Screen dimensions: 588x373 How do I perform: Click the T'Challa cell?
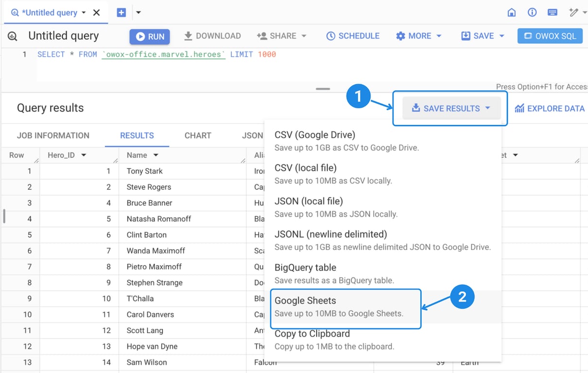point(182,299)
